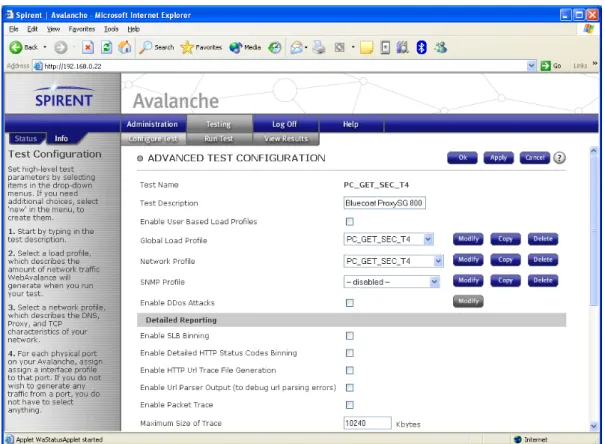This screenshot has height=444, width=605.
Task: Check Enable Packet Trace box
Action: (350, 405)
